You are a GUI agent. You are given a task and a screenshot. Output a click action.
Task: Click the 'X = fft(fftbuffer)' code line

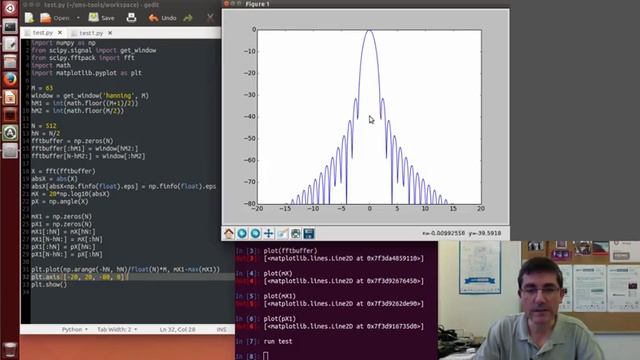(x=63, y=171)
